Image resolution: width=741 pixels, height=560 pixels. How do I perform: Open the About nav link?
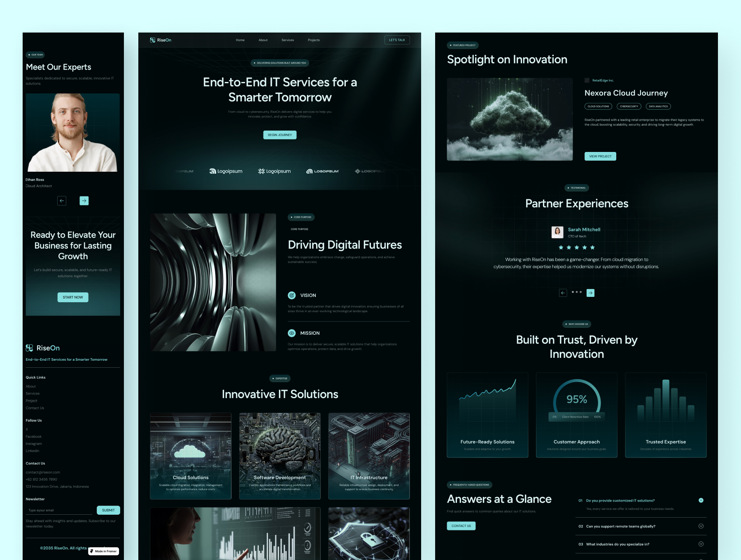click(263, 40)
